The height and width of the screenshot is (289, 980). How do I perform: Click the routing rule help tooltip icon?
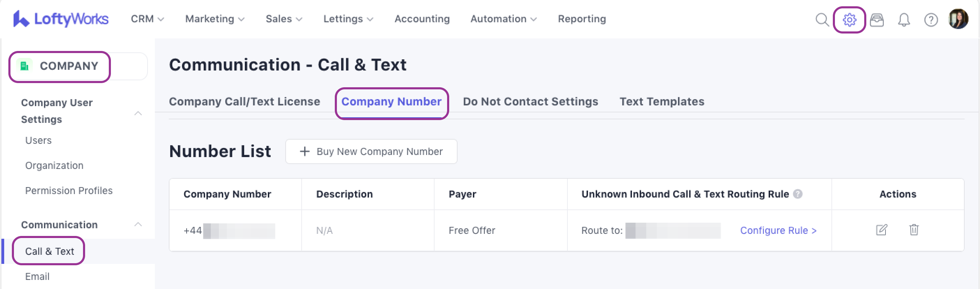click(x=798, y=194)
